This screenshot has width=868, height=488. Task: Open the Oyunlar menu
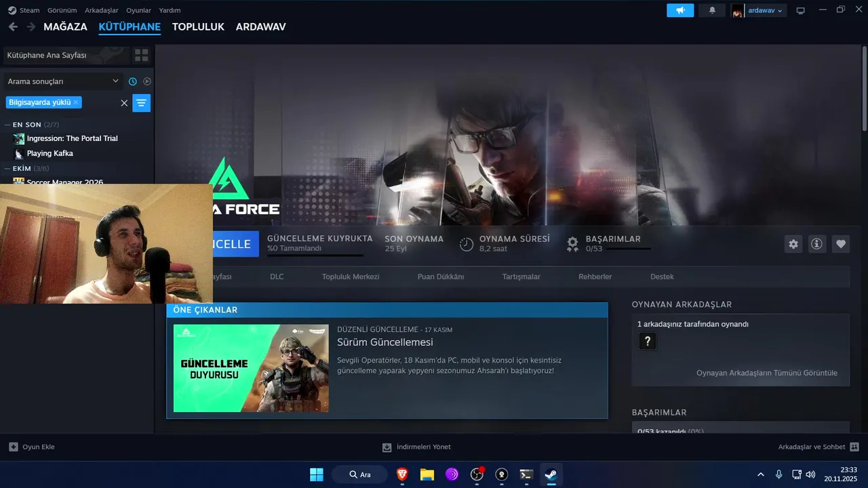point(138,10)
